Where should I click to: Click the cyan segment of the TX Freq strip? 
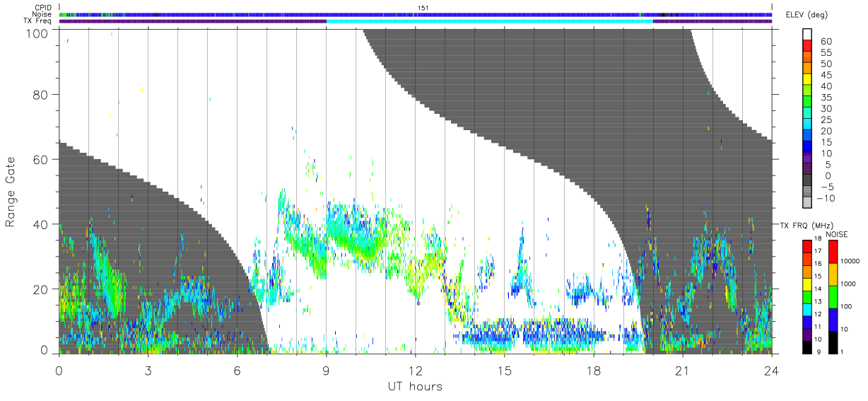click(x=489, y=21)
